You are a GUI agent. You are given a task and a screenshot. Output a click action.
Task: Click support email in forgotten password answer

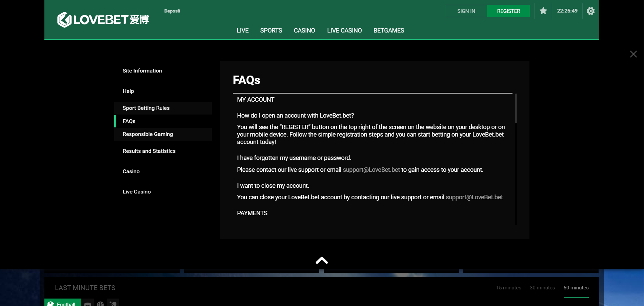pos(371,170)
